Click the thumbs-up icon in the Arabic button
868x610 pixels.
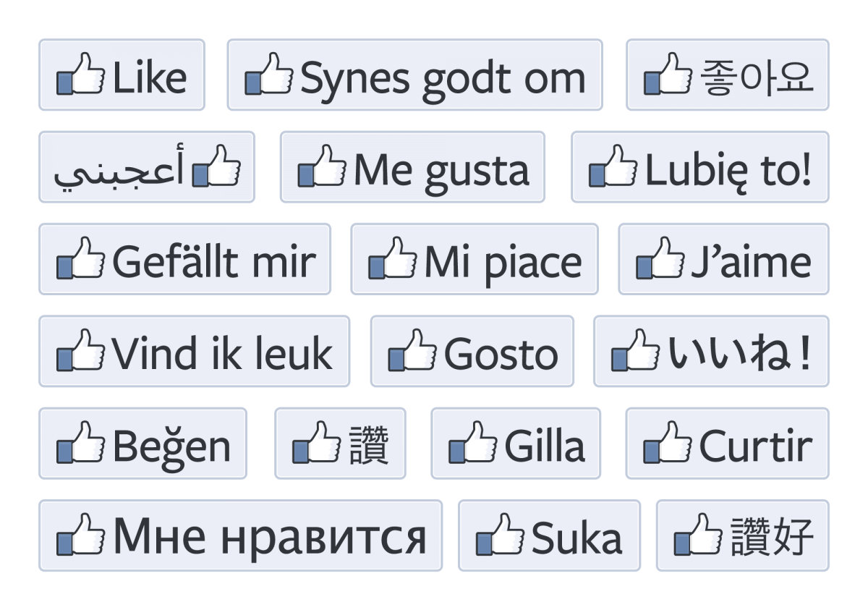(216, 166)
